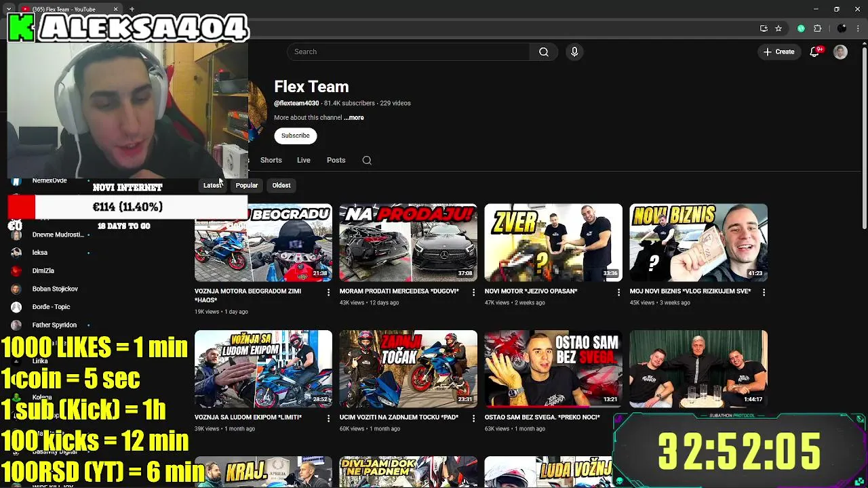The image size is (868, 488).
Task: Click '19K views · 1 day ago' text
Action: (x=221, y=312)
